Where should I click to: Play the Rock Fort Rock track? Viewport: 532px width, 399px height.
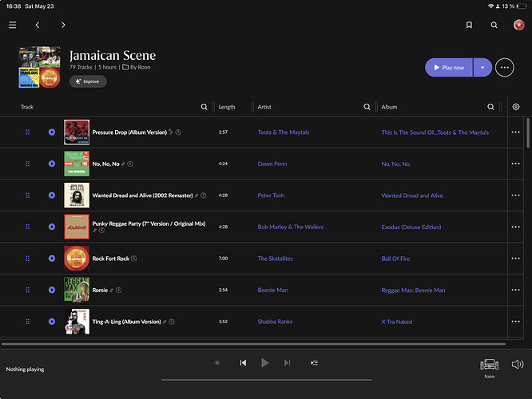click(52, 259)
